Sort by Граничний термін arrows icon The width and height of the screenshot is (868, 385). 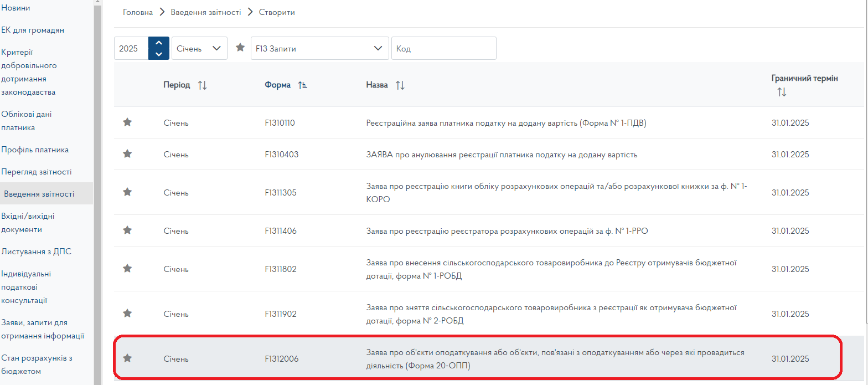pyautogui.click(x=781, y=93)
